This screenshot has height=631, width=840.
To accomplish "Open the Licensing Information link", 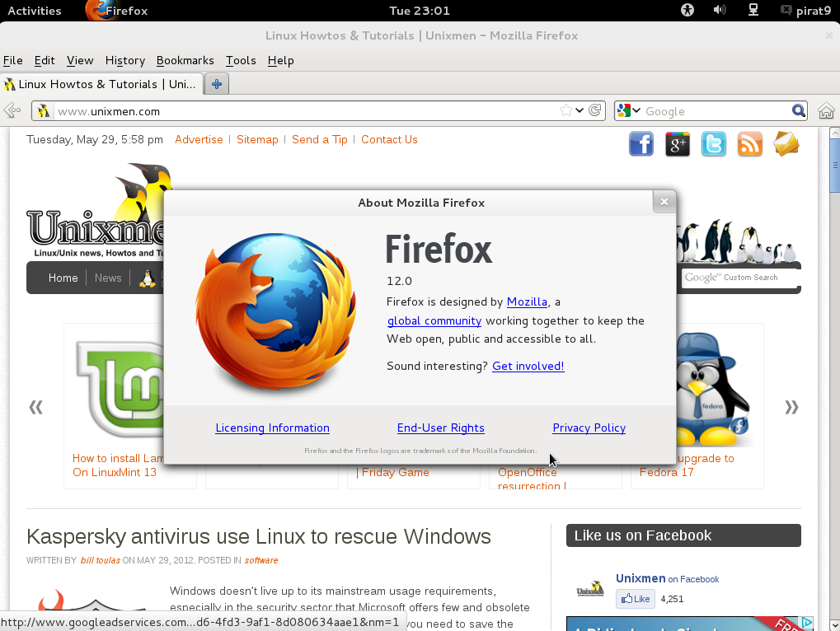I will (272, 428).
